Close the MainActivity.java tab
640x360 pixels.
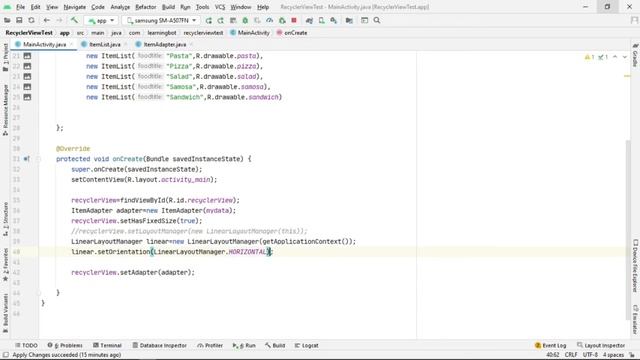point(71,44)
